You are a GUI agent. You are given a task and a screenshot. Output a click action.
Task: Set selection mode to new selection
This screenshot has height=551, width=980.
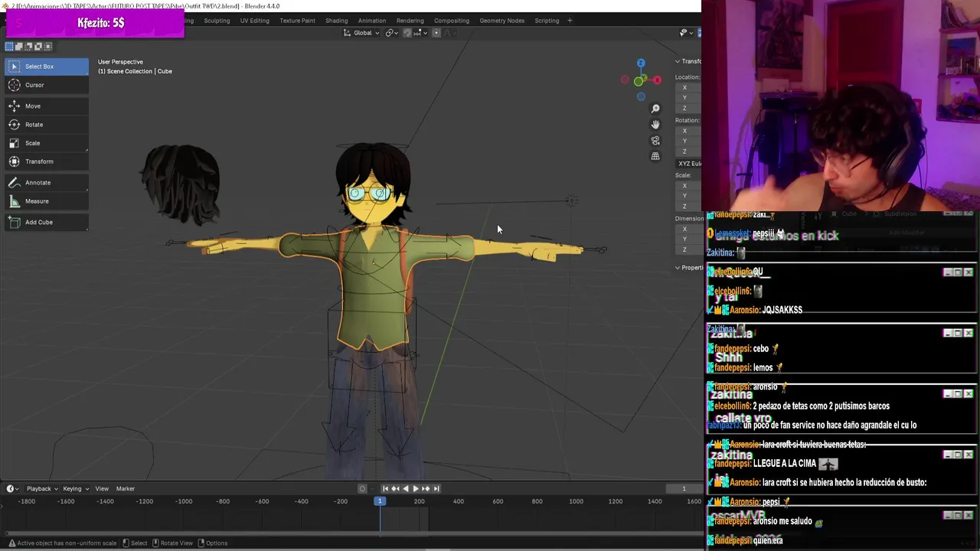[x=9, y=47]
